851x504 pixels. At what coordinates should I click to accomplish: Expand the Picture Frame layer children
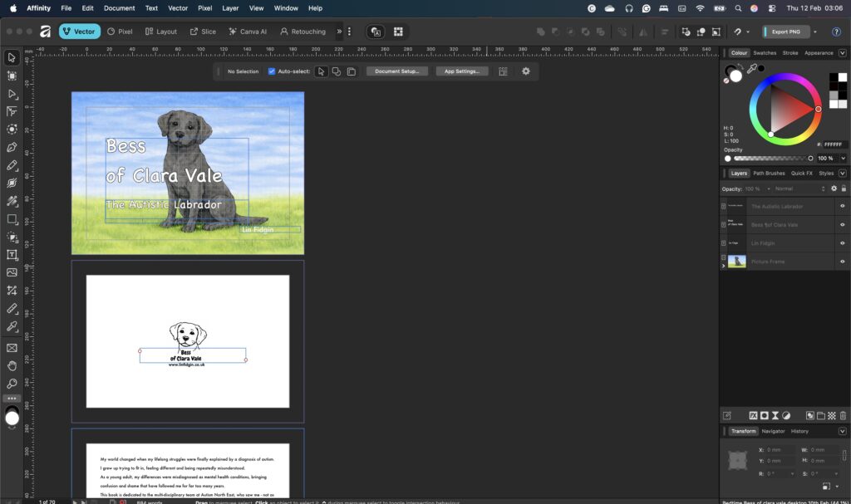(x=723, y=266)
